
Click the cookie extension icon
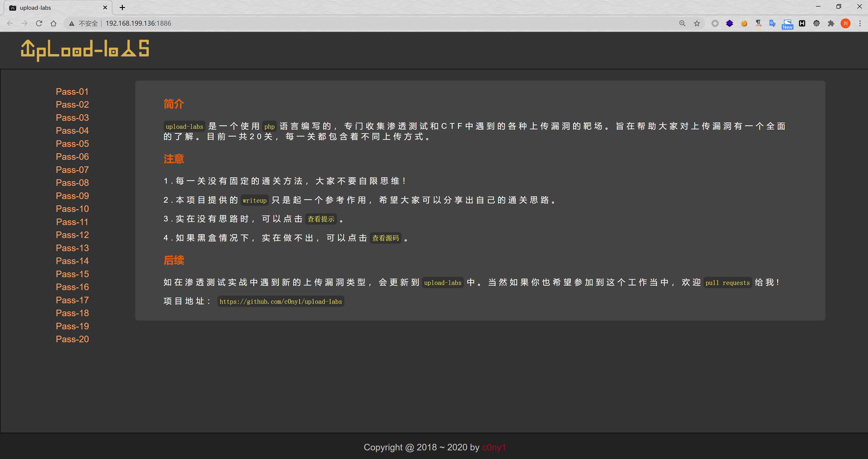744,23
